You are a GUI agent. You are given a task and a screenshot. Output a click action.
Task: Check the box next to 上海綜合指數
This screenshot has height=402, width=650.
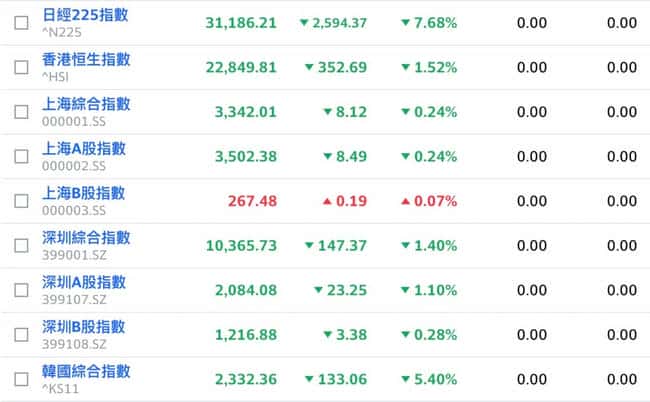(21, 112)
